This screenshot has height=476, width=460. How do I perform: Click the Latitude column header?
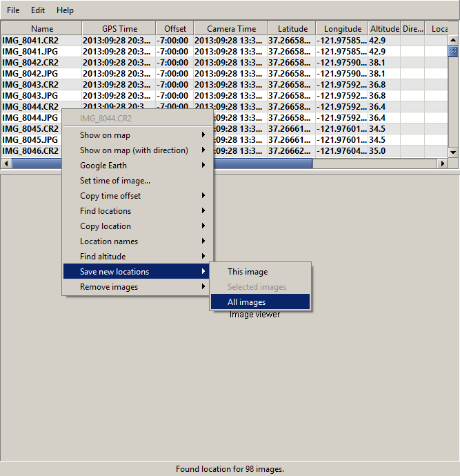(x=292, y=29)
